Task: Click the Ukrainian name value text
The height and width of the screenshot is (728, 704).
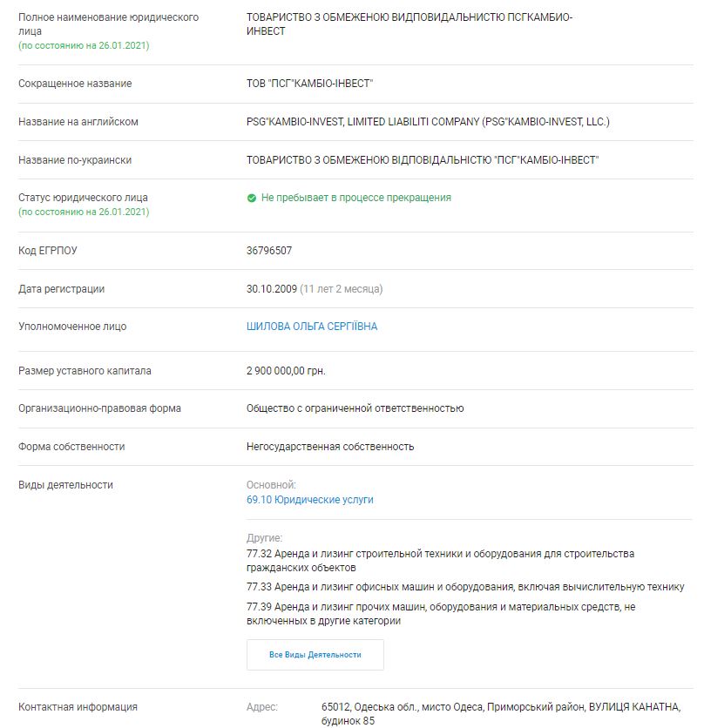Action: 423,160
